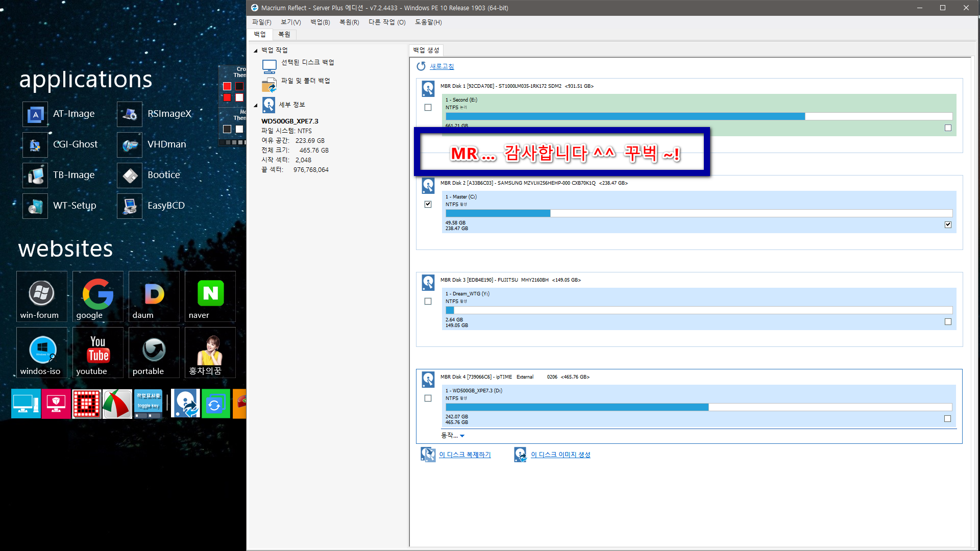Image resolution: width=980 pixels, height=551 pixels.
Task: Click the MBR Disk 3 Fujitsu drive icon
Action: pos(428,283)
